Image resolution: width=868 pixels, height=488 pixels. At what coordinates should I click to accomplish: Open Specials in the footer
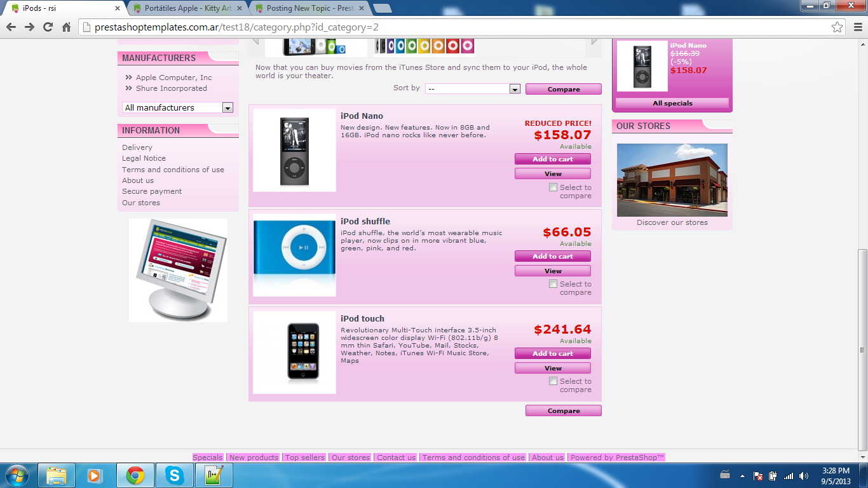click(208, 457)
